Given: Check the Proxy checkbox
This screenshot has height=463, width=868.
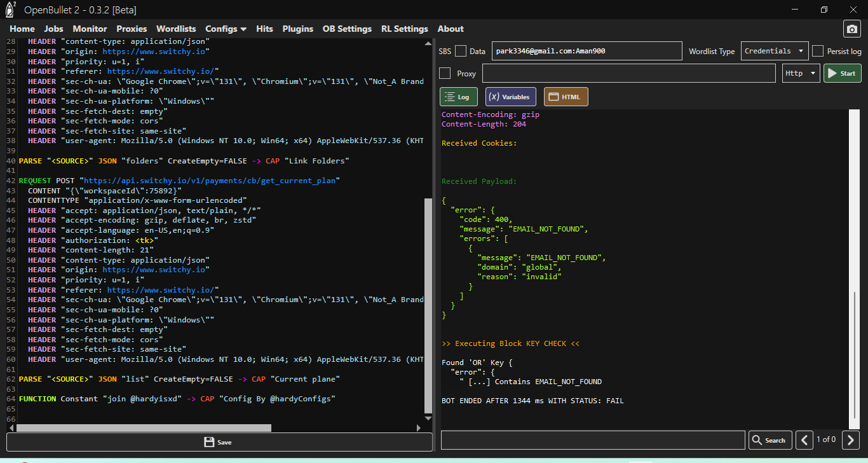Looking at the screenshot, I should tap(445, 73).
